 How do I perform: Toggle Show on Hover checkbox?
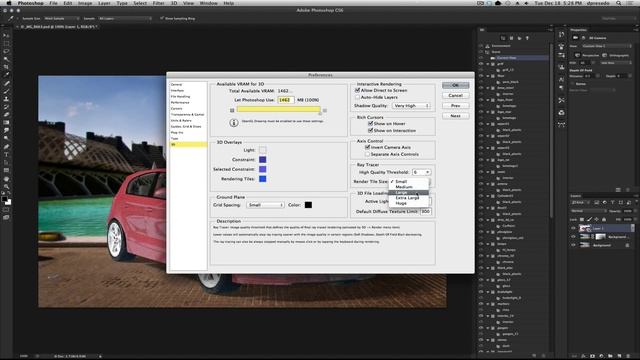coord(371,123)
